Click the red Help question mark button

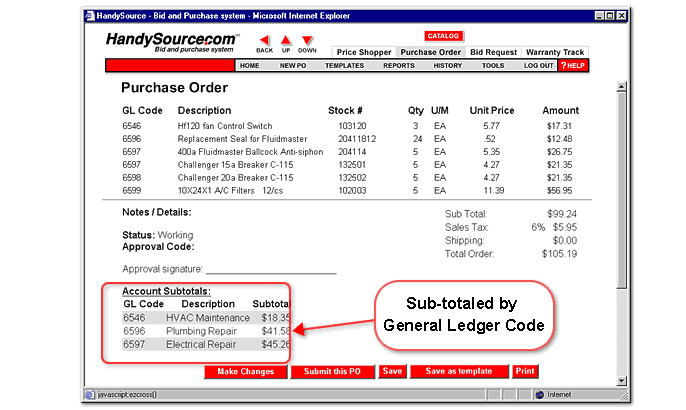point(572,65)
